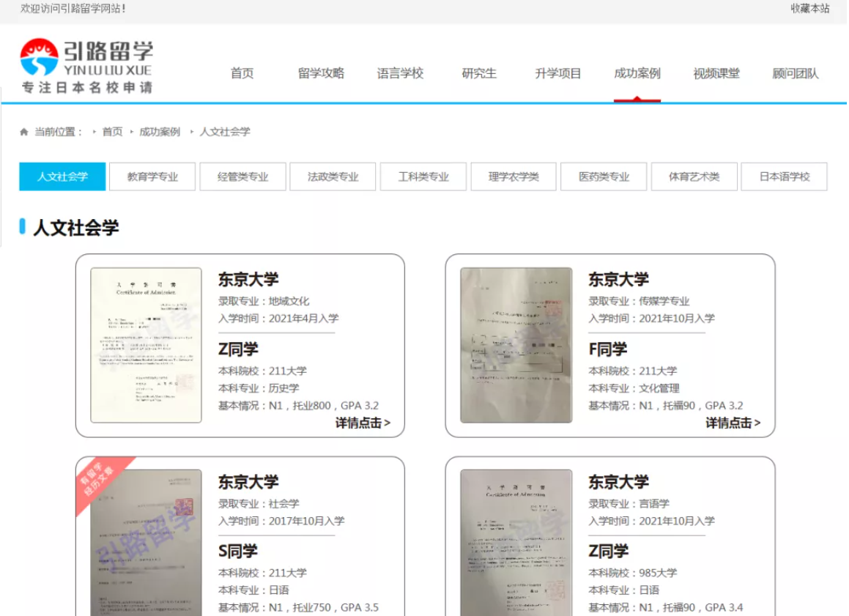Open the 顾问团队 page
The width and height of the screenshot is (849, 616).
(796, 73)
